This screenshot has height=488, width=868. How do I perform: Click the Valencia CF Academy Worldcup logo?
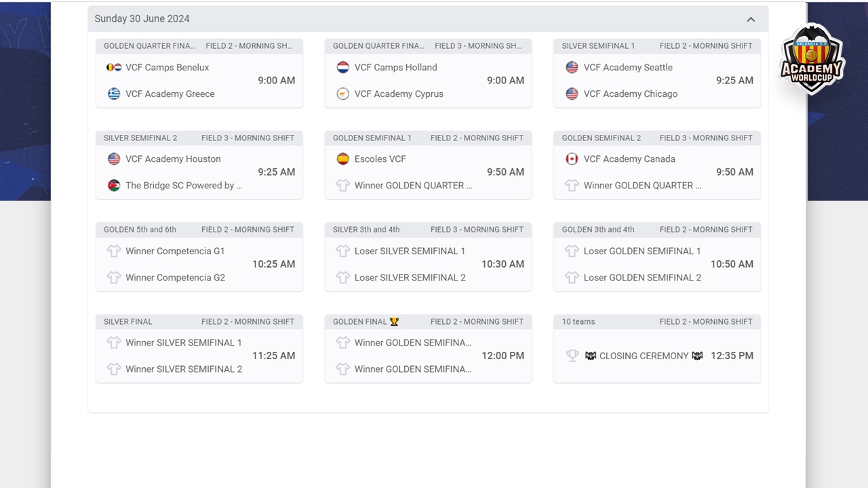pos(812,59)
